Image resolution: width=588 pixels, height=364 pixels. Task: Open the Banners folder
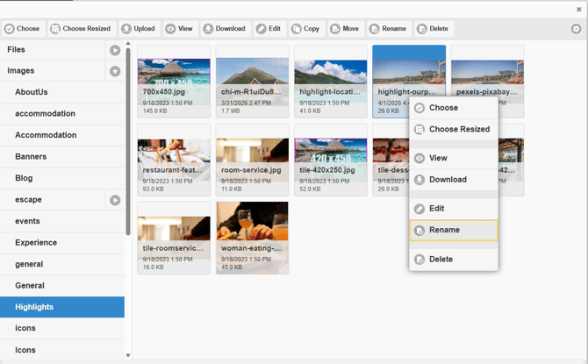tap(31, 157)
